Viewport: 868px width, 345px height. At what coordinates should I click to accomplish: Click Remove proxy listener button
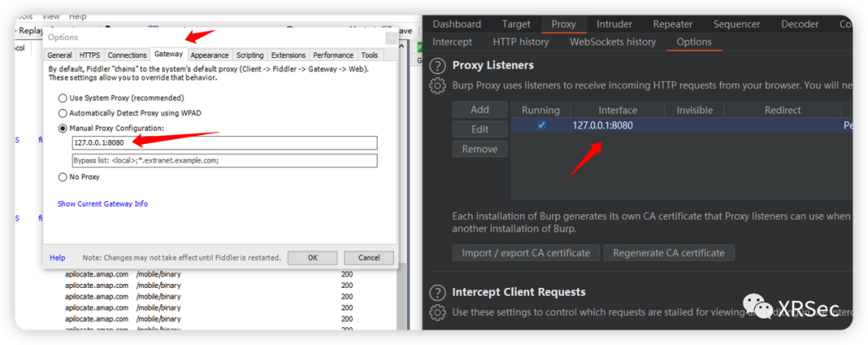pyautogui.click(x=479, y=149)
